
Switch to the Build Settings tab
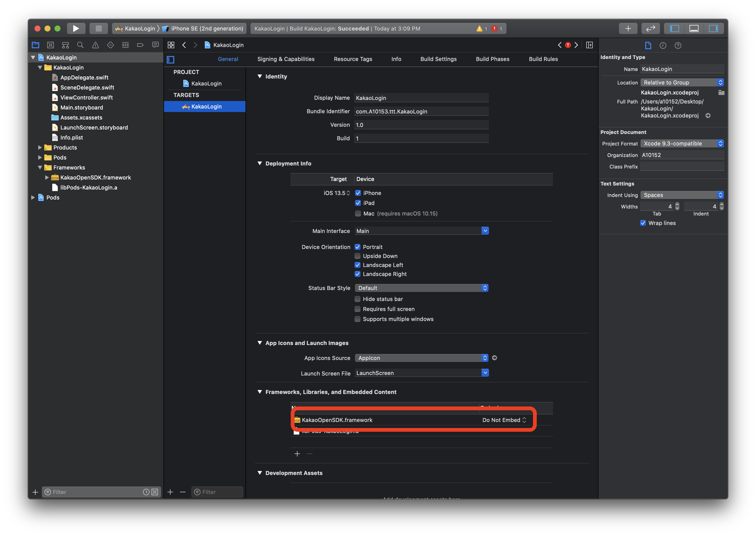click(438, 59)
